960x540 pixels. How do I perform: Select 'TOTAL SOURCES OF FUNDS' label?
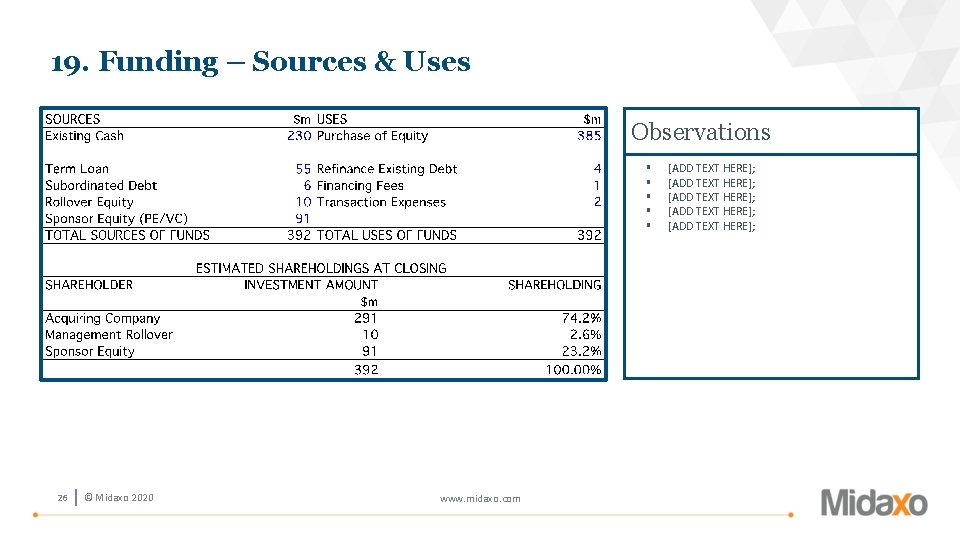127,236
